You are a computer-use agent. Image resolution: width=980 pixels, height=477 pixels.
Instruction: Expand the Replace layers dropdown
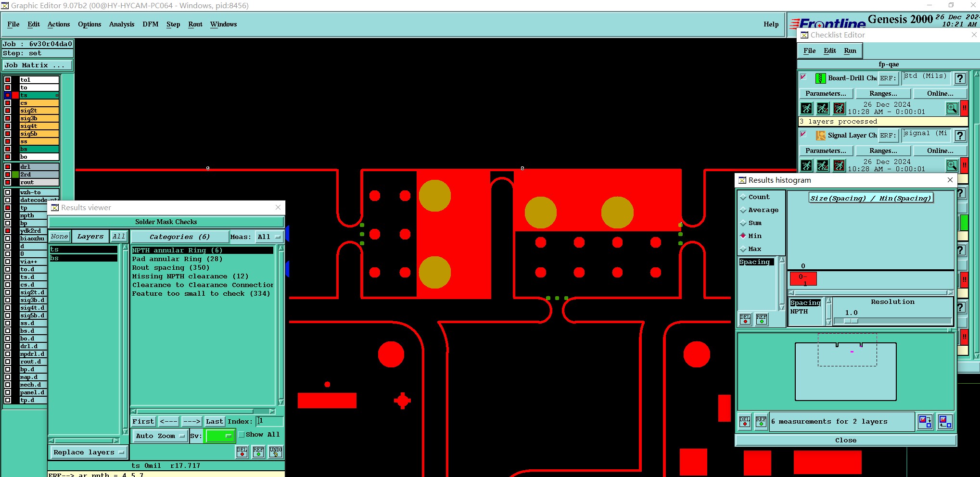tap(88, 452)
